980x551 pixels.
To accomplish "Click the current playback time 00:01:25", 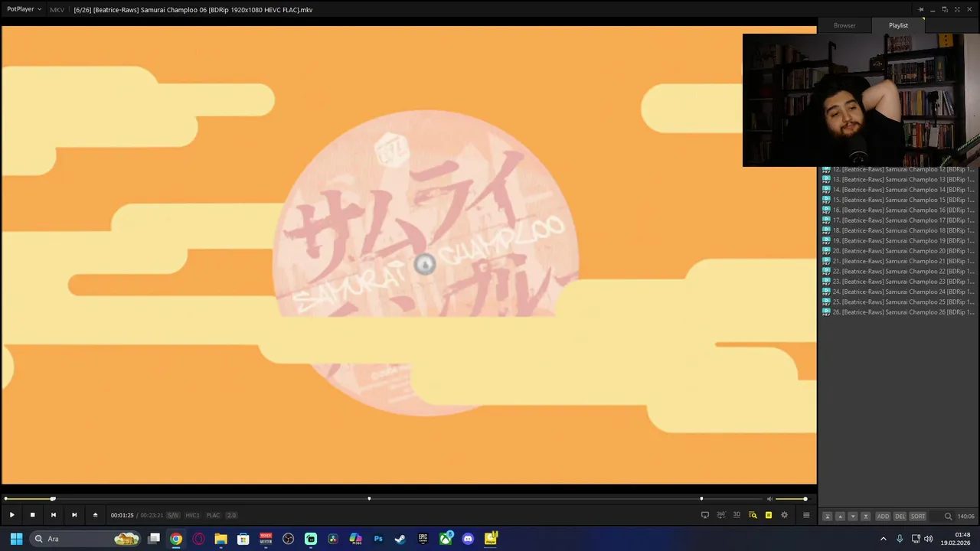I will (122, 515).
